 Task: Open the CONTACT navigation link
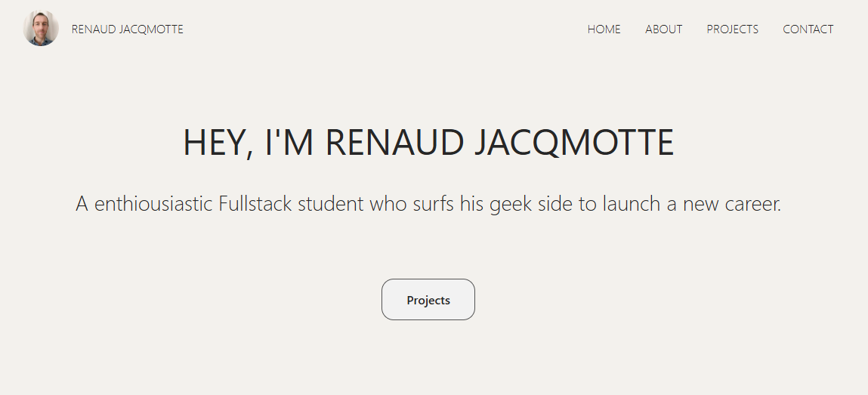pyautogui.click(x=808, y=29)
